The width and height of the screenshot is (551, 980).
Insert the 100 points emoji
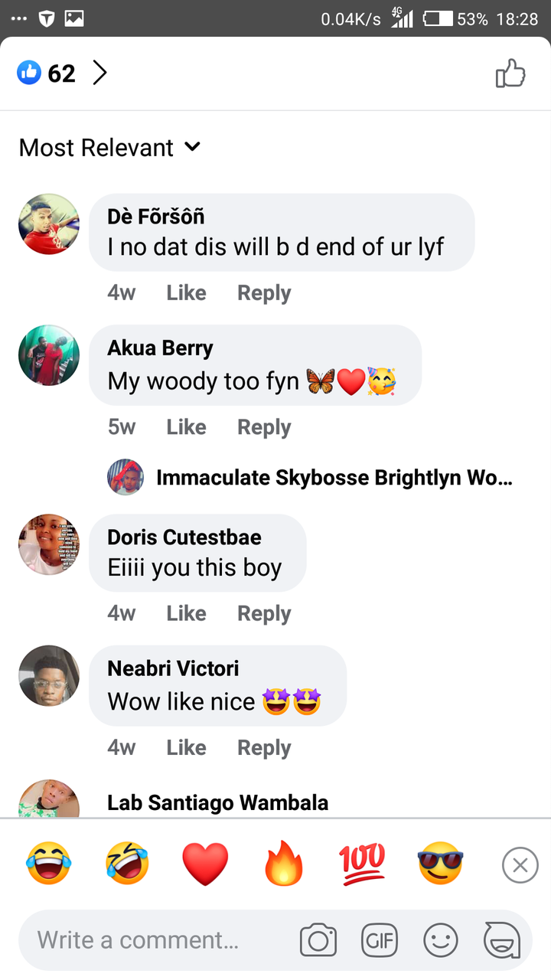[362, 864]
